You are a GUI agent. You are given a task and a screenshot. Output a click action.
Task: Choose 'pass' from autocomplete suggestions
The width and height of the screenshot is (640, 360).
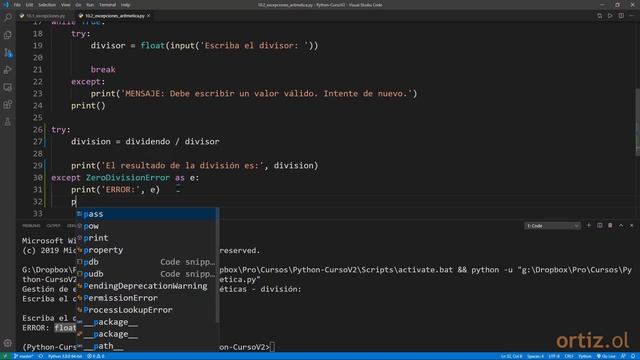click(145, 214)
